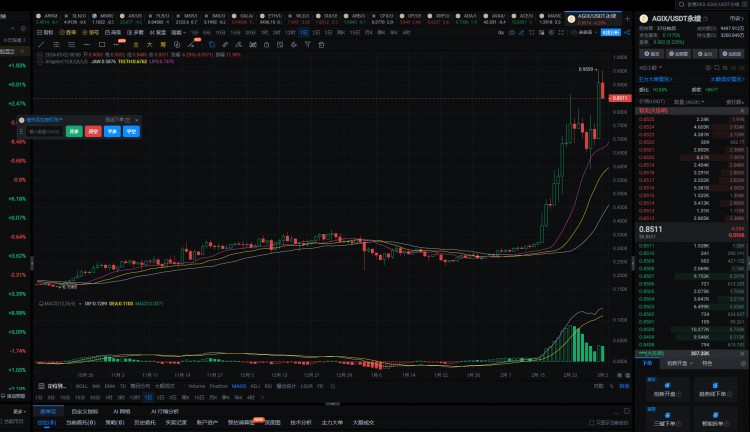Click the share icon at chart top right
750x432 pixels.
pos(627,33)
